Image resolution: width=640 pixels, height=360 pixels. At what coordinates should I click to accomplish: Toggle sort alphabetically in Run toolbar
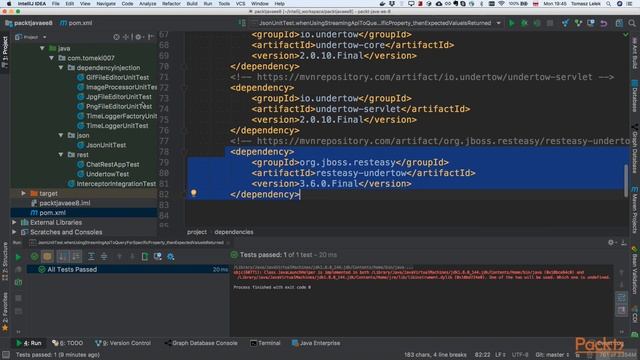[x=63, y=257]
